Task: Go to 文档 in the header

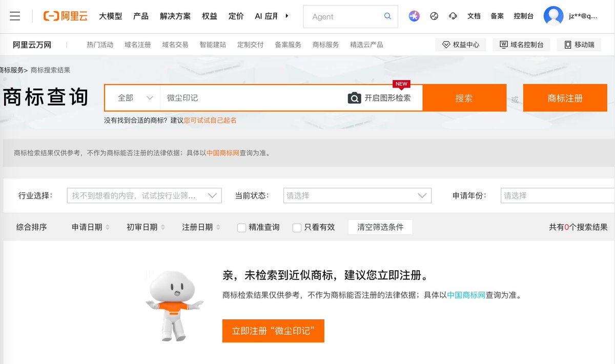Action: [474, 16]
